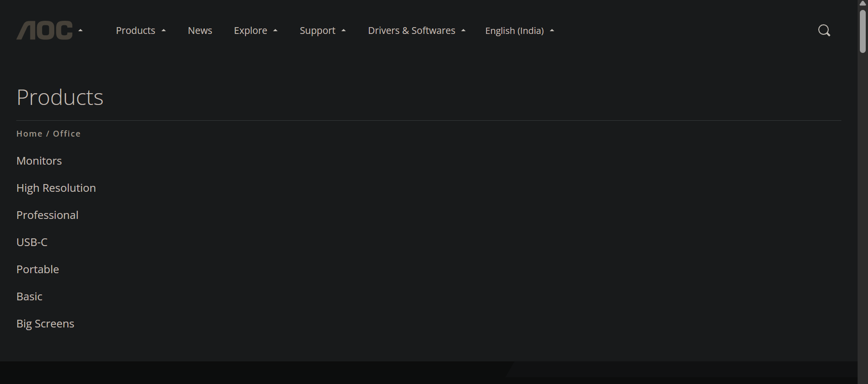Viewport: 868px width, 384px height.
Task: Open the Professional category link
Action: [47, 215]
